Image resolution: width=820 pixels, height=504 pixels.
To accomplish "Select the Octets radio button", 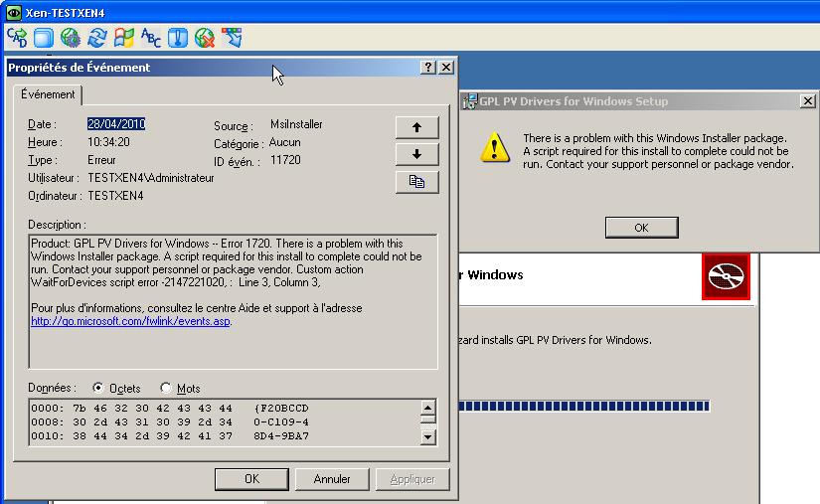I will 99,388.
